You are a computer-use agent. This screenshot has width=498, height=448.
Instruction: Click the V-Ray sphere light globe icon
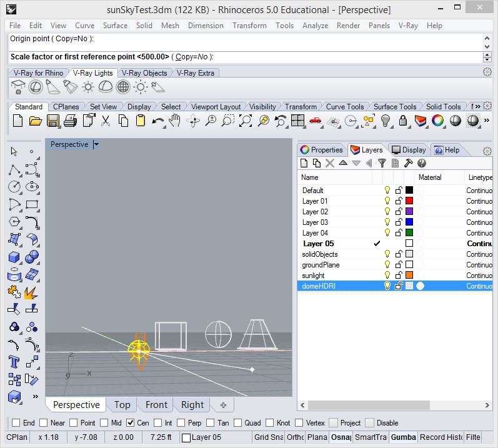click(x=123, y=87)
